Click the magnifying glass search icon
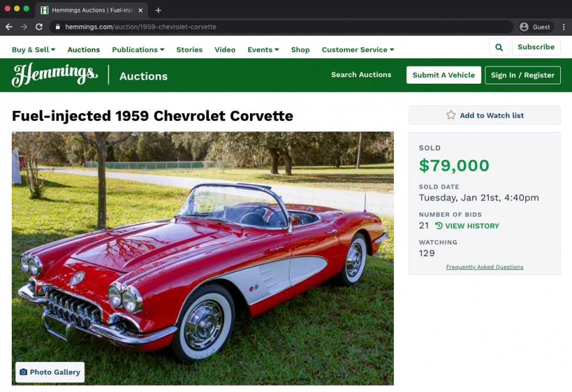This screenshot has height=392, width=572. pos(499,47)
